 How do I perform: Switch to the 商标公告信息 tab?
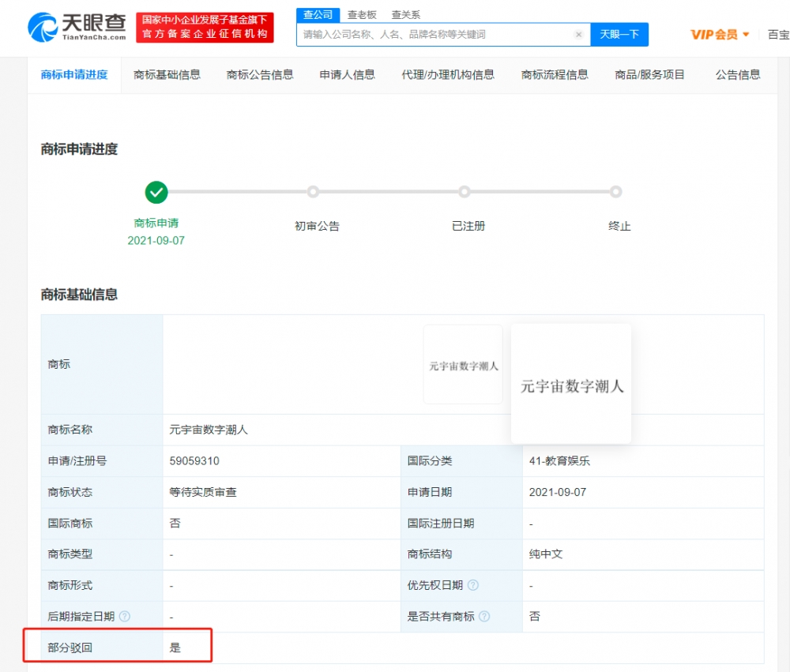(x=259, y=75)
